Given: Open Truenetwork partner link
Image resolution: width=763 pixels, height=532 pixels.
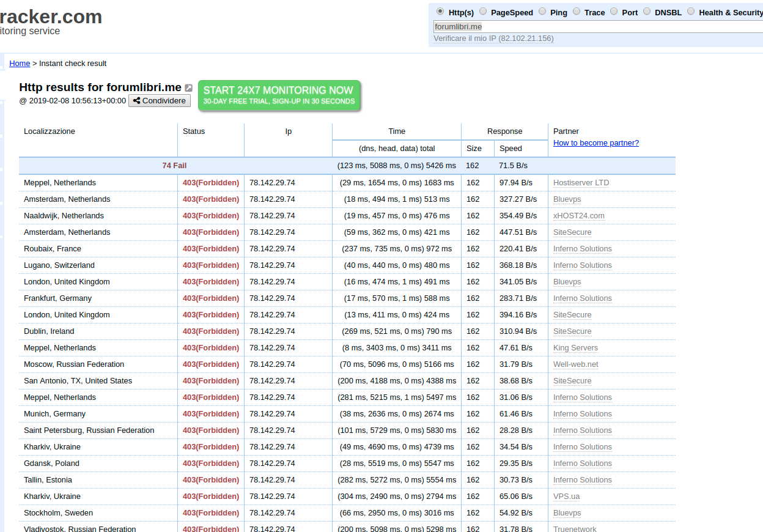Looking at the screenshot, I should (575, 528).
